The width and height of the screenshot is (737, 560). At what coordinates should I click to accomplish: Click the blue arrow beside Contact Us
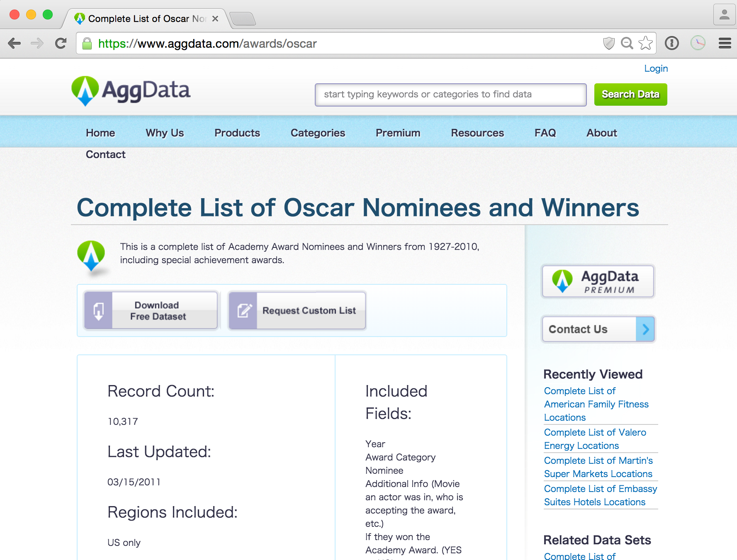[645, 329]
